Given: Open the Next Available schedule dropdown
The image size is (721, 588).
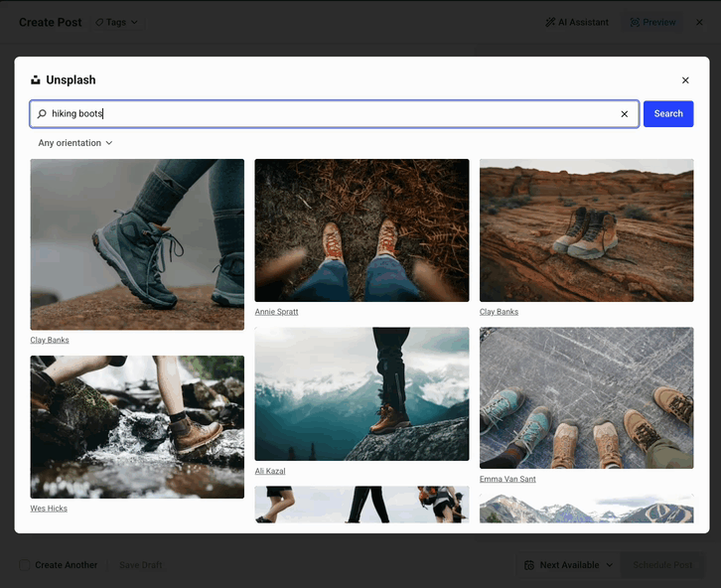Looking at the screenshot, I should pos(568,565).
